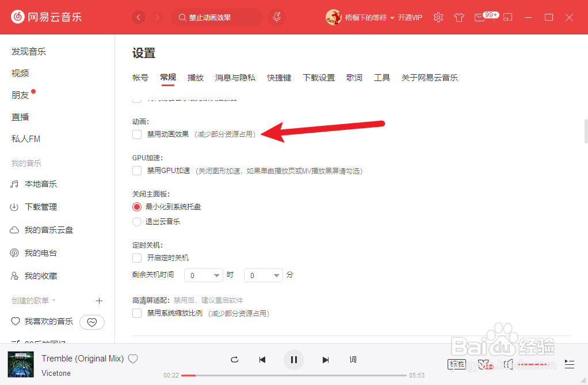The image size is (588, 385).
Task: Click 开通VIP link
Action: (410, 18)
